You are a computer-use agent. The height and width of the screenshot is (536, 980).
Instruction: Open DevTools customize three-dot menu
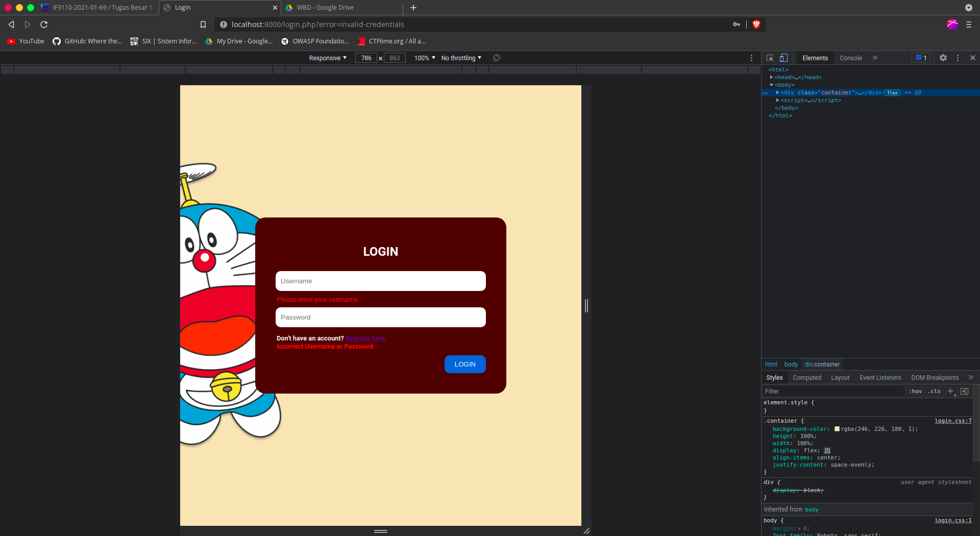coord(958,58)
